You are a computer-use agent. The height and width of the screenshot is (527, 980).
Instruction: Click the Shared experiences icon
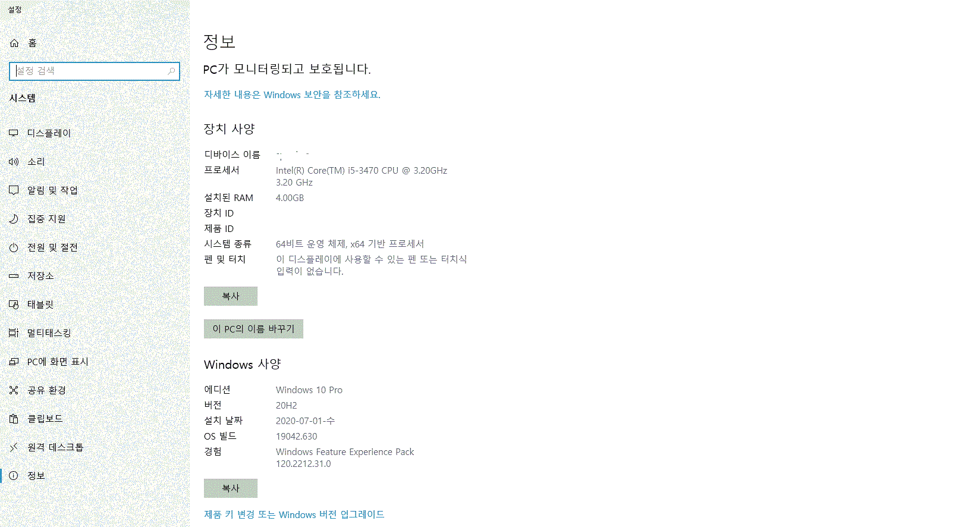pyautogui.click(x=14, y=390)
